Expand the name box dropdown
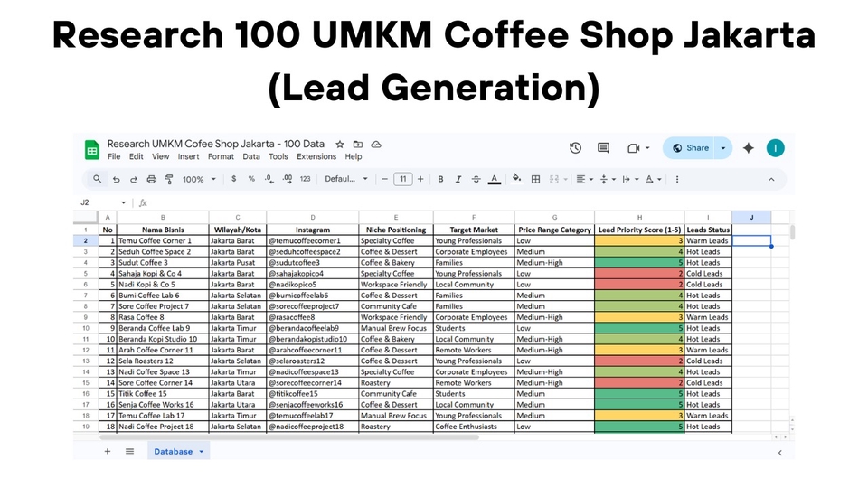Viewport: 868px width, 488px height. click(124, 203)
